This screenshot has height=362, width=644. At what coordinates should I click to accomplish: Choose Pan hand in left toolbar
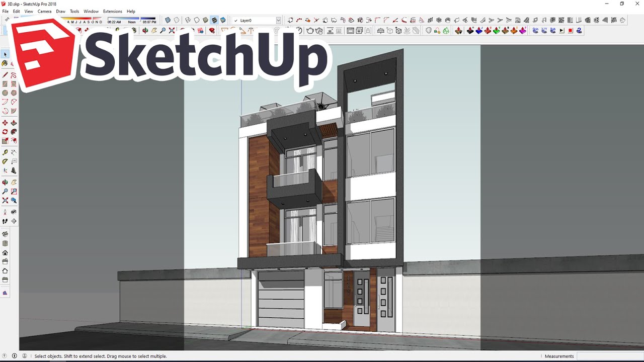coord(14,182)
